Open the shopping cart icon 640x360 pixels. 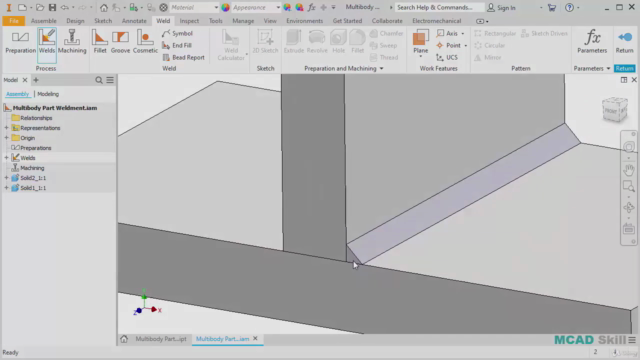pyautogui.click(x=552, y=7)
